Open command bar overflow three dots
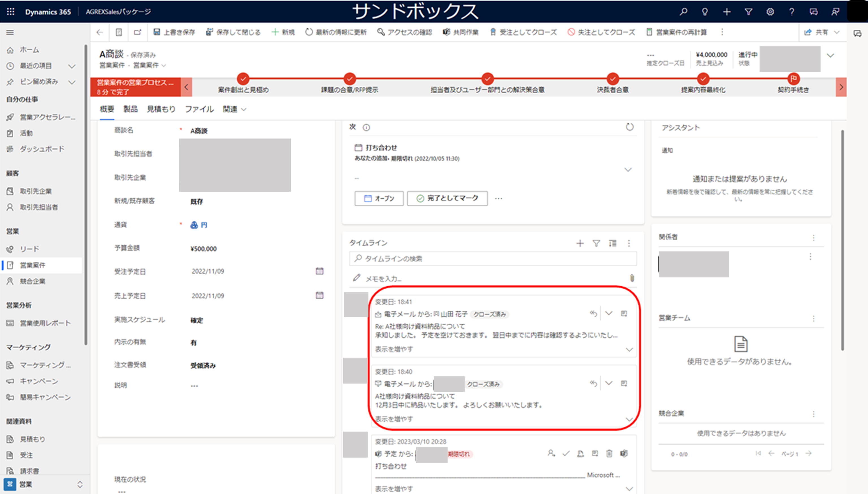The width and height of the screenshot is (868, 494). coord(722,32)
